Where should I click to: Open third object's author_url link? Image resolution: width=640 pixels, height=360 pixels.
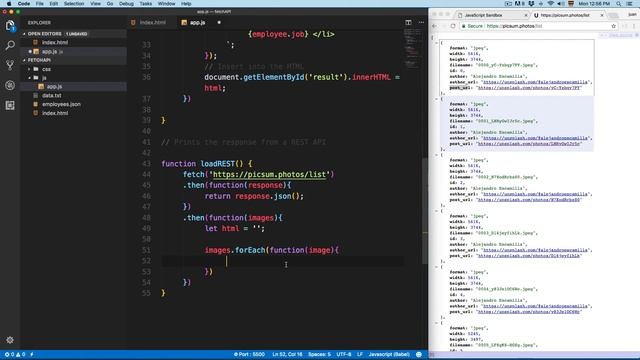pos(535,194)
